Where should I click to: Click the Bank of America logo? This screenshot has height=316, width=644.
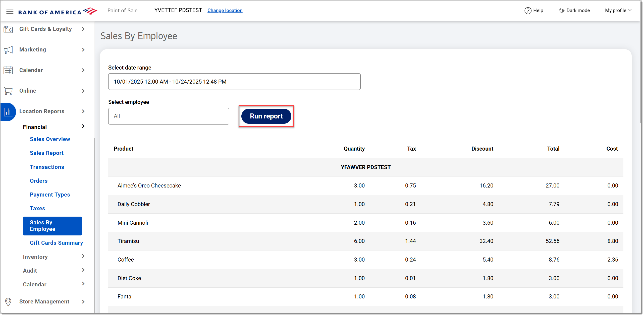click(58, 11)
